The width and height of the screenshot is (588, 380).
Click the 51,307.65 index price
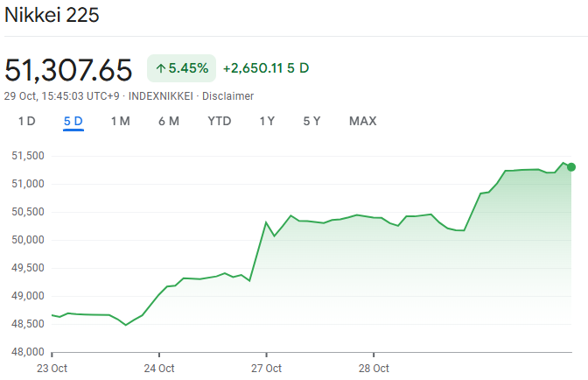[69, 68]
